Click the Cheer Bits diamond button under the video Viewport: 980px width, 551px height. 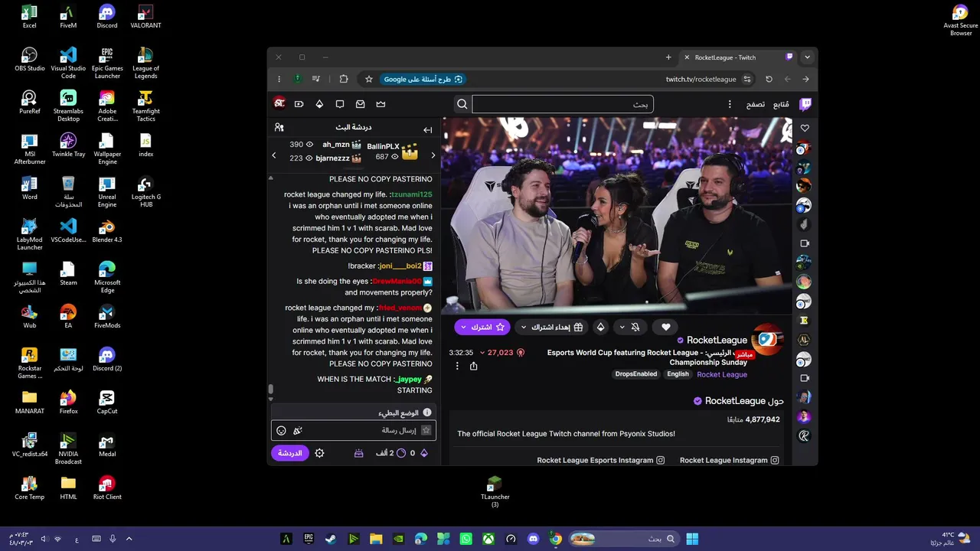pos(600,327)
